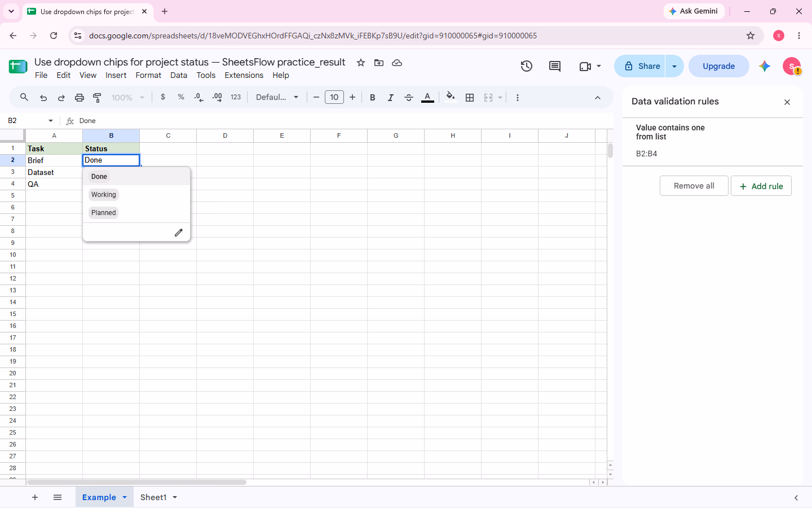The image size is (812, 508).
Task: Click the Share button
Action: pyautogui.click(x=640, y=66)
